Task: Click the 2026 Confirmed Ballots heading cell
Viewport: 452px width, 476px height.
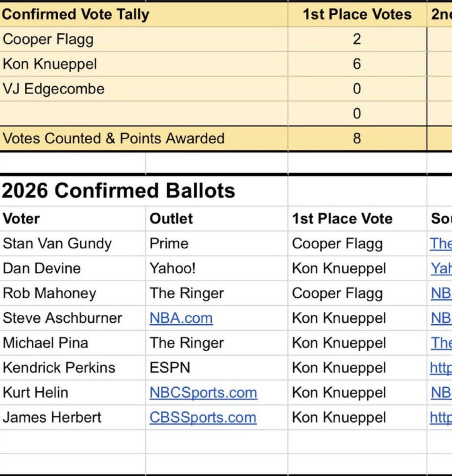Action: pyautogui.click(x=119, y=191)
